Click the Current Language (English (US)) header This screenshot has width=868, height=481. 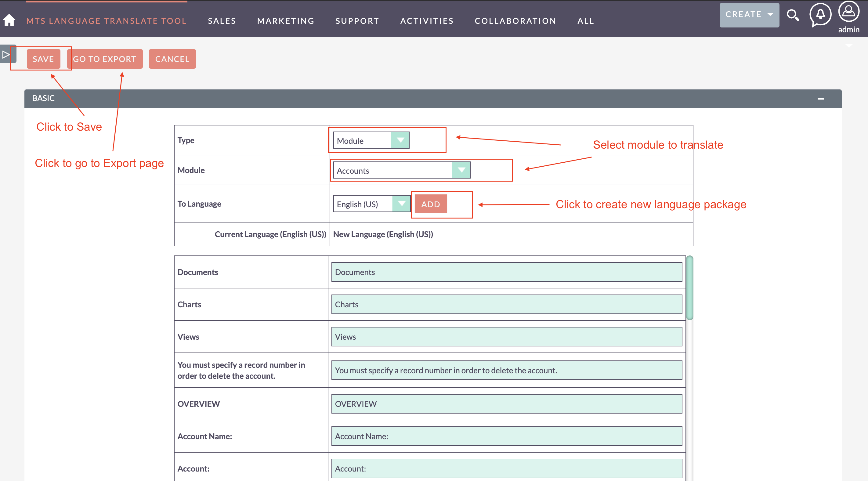[270, 234]
